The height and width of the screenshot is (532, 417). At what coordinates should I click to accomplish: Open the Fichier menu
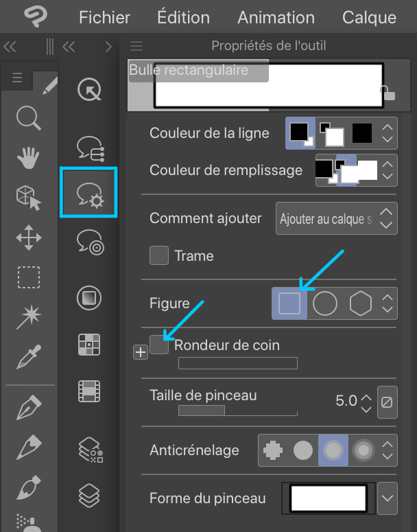click(x=105, y=17)
